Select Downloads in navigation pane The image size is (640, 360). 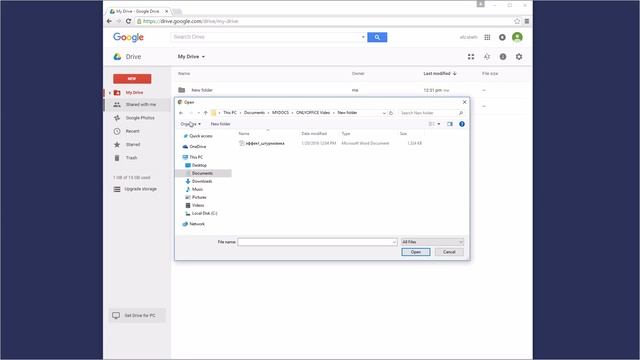pos(202,181)
